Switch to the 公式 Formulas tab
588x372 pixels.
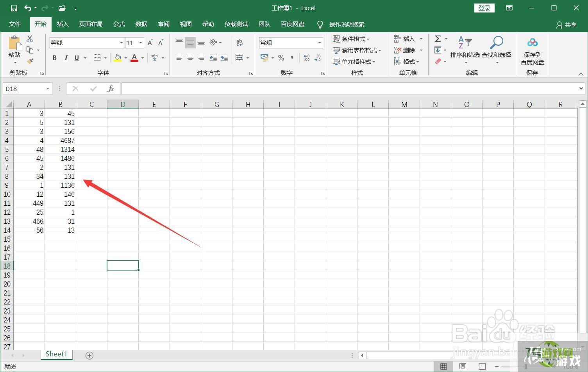coord(119,24)
